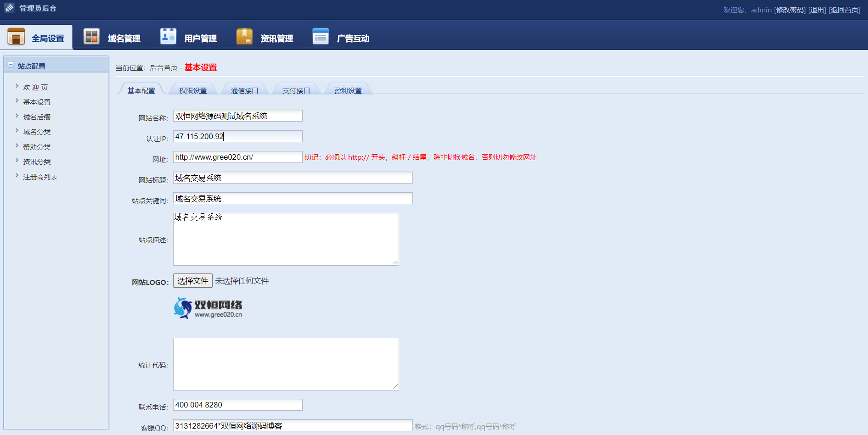This screenshot has width=868, height=435.
Task: Click the 广告互动 list icon
Action: [321, 37]
